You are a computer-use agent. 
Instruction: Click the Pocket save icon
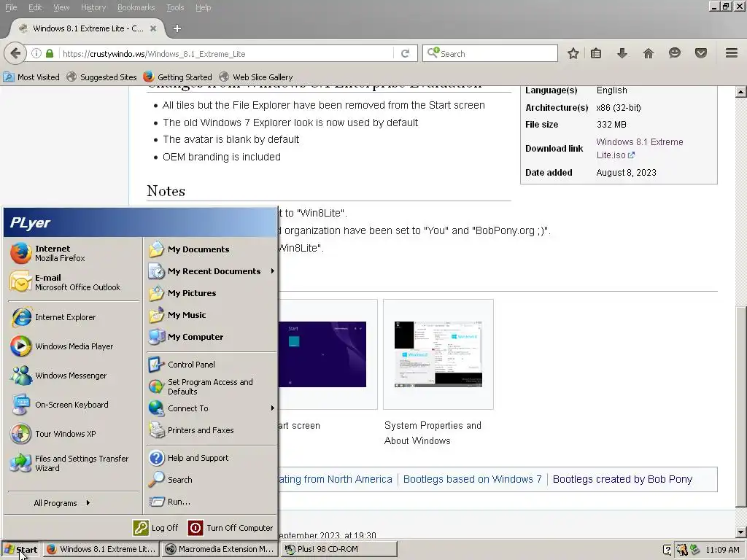701,53
